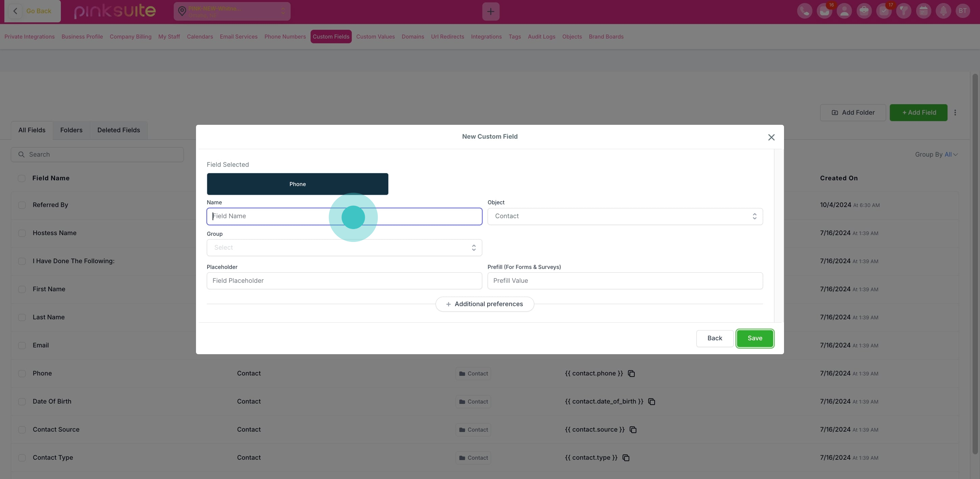Click the plus quick-add button in header
Screen dimensions: 980x479
coord(490,12)
